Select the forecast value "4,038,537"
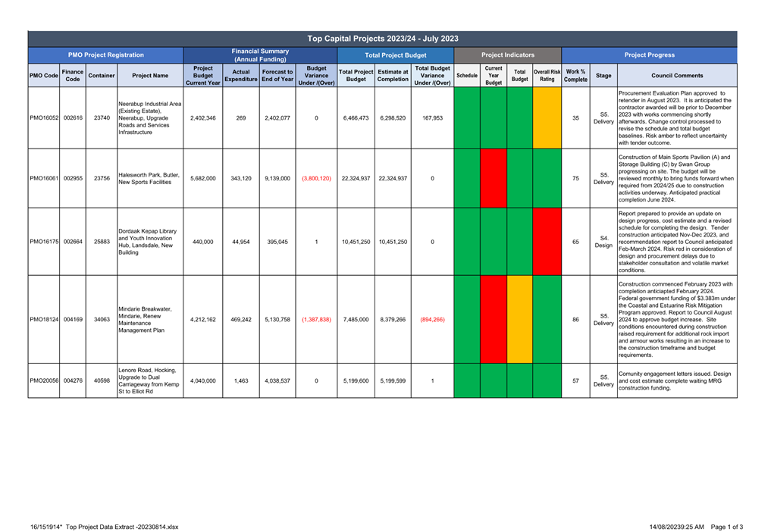771x532 pixels. point(277,380)
